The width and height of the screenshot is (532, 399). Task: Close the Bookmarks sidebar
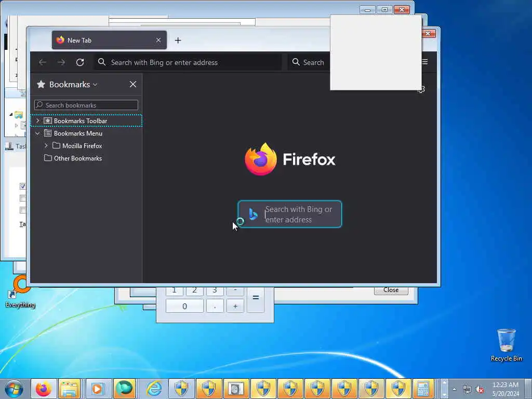[x=133, y=84]
